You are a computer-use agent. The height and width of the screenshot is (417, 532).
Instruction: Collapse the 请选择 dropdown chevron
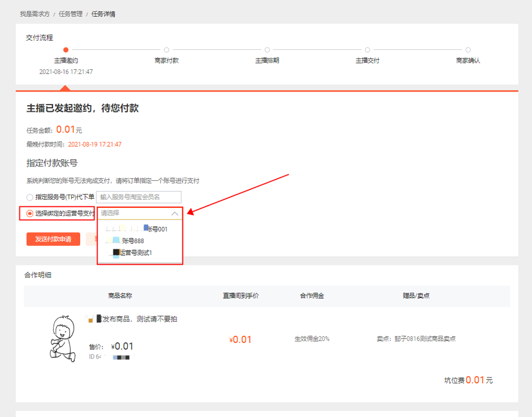pyautogui.click(x=175, y=213)
